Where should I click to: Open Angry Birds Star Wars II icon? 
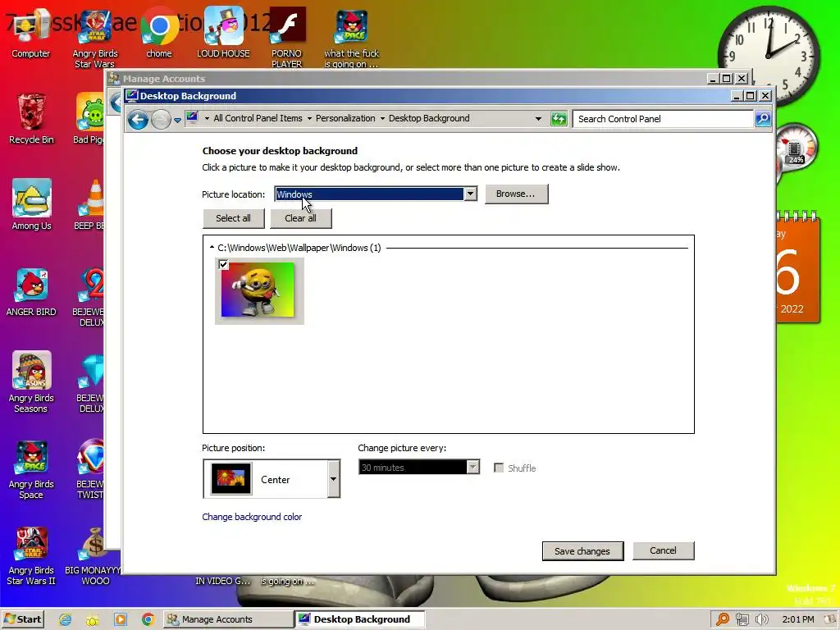(x=31, y=556)
